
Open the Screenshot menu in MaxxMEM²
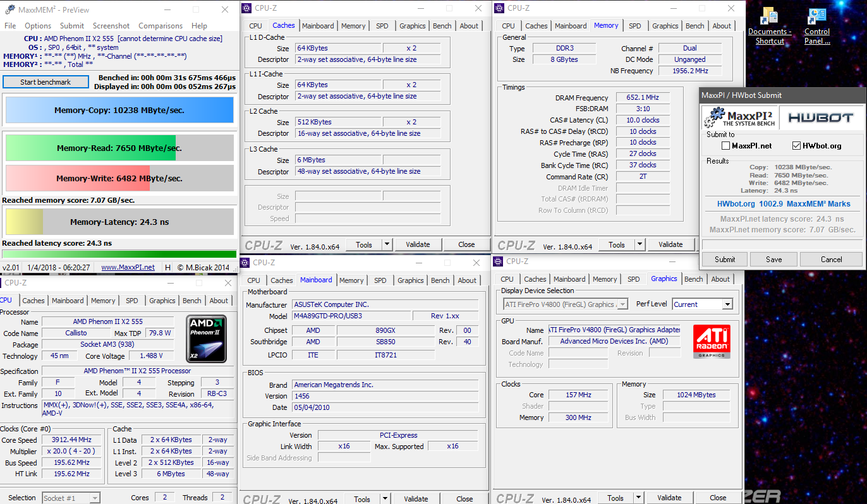click(111, 26)
